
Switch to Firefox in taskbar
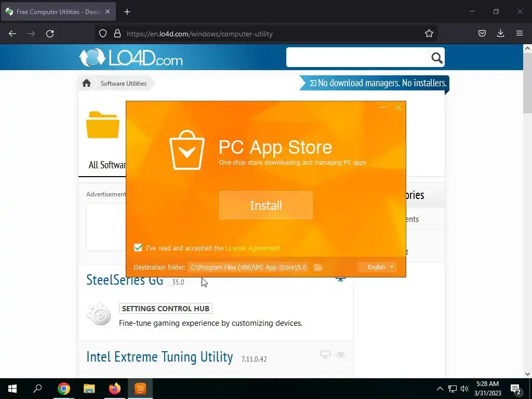point(115,389)
